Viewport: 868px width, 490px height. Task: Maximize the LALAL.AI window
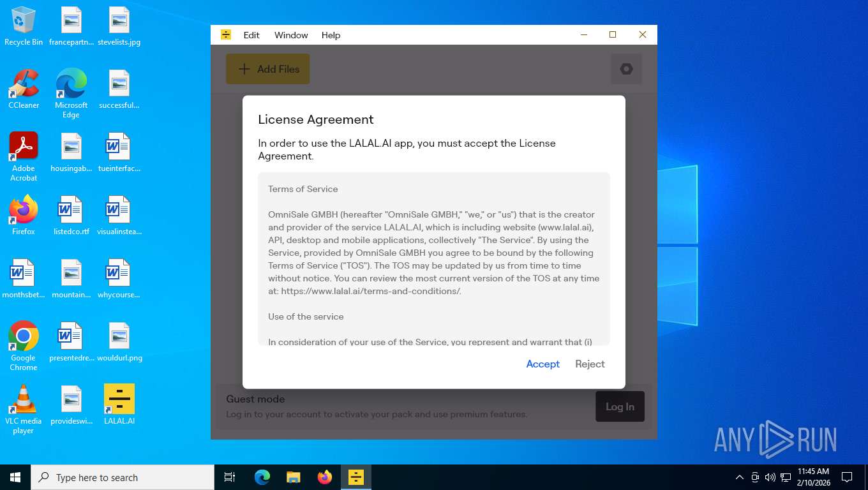(x=613, y=35)
